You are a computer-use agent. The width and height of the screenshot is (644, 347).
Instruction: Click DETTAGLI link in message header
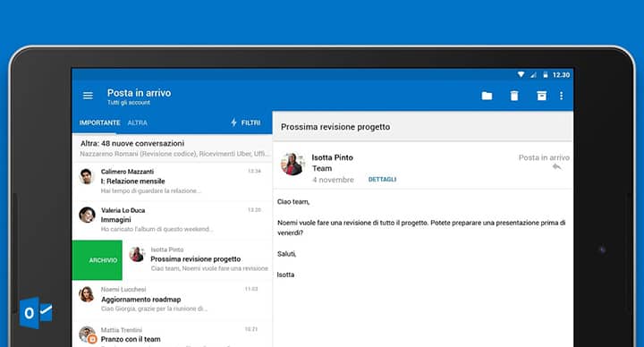[x=383, y=180]
